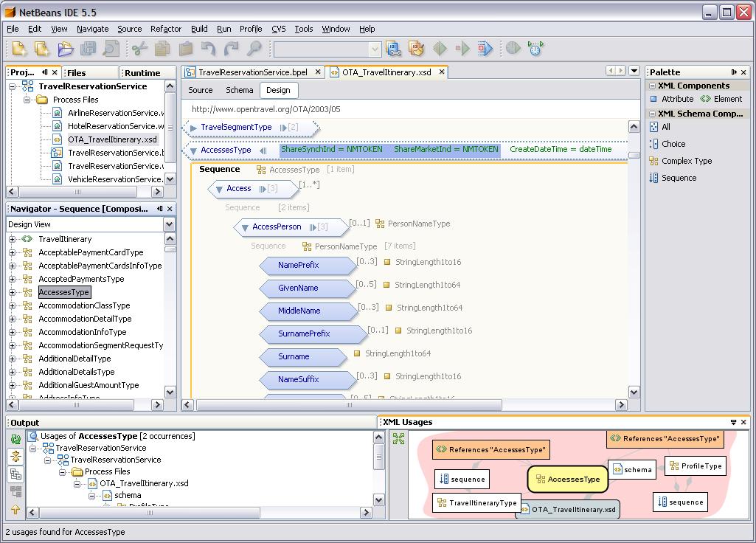
Task: Switch editor to Schema view
Action: [x=240, y=90]
